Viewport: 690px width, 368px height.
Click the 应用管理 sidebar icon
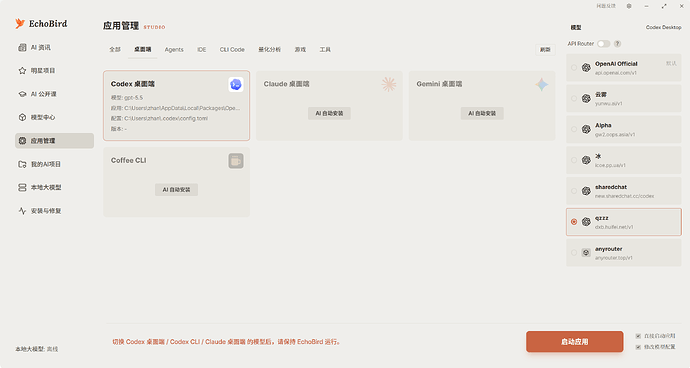pos(22,141)
